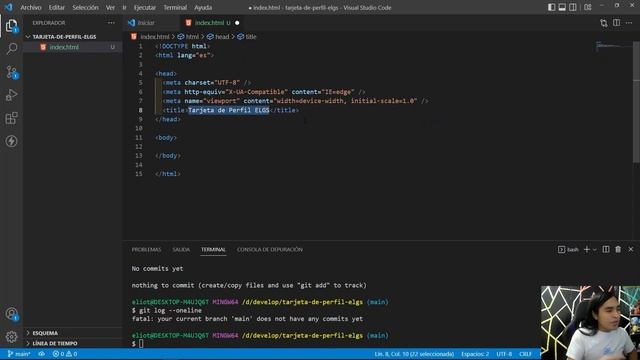The height and width of the screenshot is (360, 640).
Task: Click line number 8 in gutter
Action: (140, 110)
